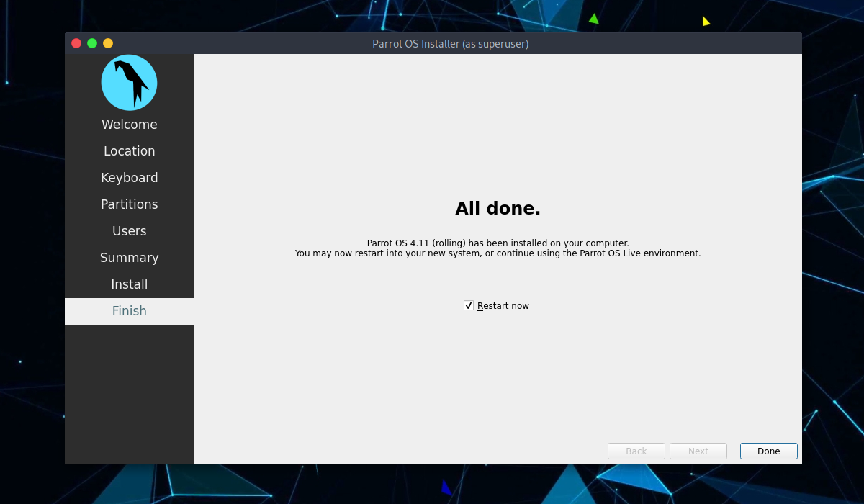Image resolution: width=864 pixels, height=504 pixels.
Task: Select the highlighted Finish step
Action: point(130,311)
